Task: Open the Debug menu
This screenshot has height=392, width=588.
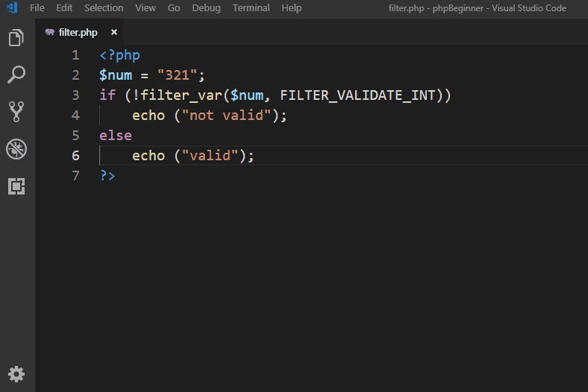Action: tap(206, 8)
